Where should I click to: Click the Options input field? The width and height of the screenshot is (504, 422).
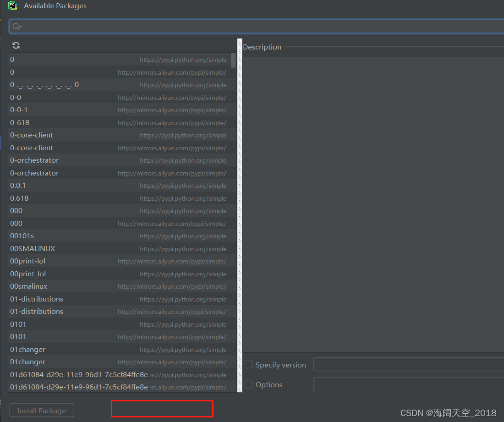coord(409,384)
